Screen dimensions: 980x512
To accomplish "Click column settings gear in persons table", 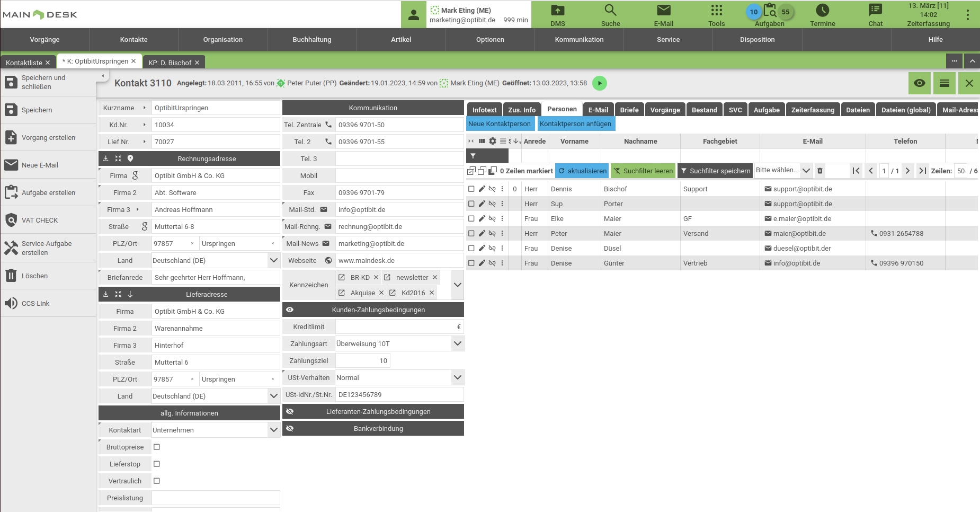I will (x=493, y=142).
